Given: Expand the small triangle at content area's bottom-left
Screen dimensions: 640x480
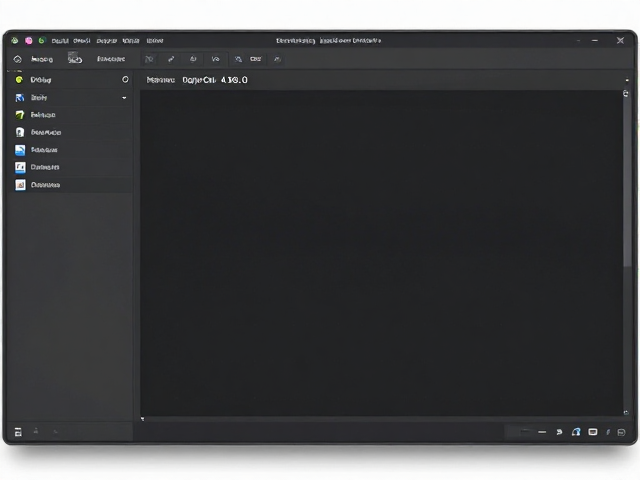Looking at the screenshot, I should [142, 419].
